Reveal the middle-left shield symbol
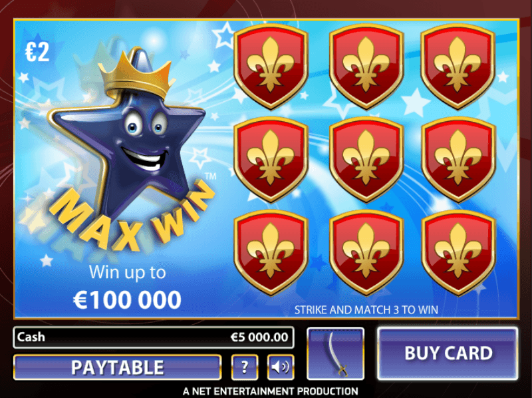The width and height of the screenshot is (532, 398). pos(271,160)
